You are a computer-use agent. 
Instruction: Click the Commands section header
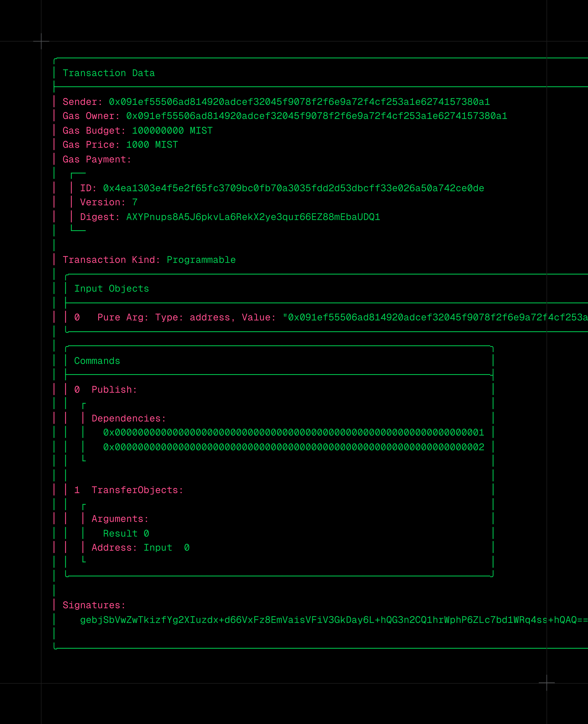click(x=97, y=361)
